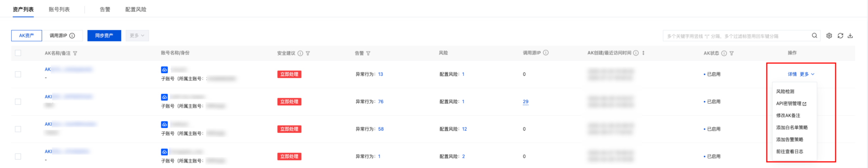Image resolution: width=868 pixels, height=168 pixels.
Task: Choose 风险检测 from the dropdown menu
Action: (785, 92)
